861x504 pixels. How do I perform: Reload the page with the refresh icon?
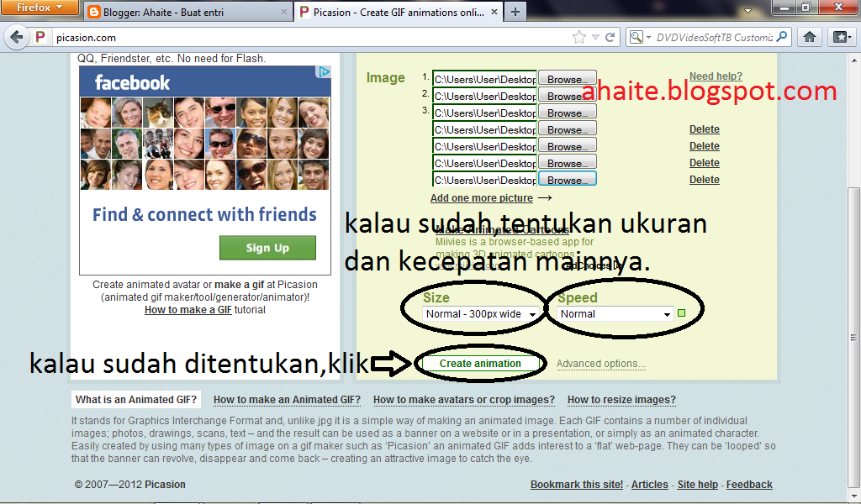[610, 37]
